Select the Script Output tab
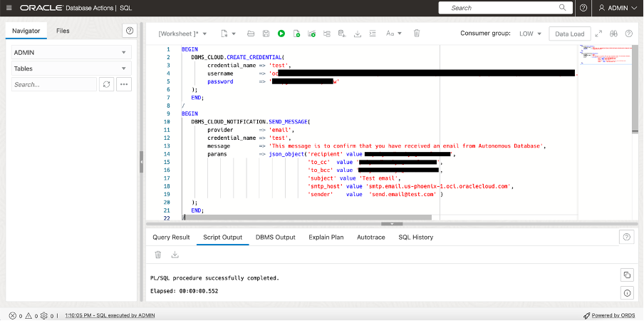Image resolution: width=644 pixels, height=321 pixels. 222,237
